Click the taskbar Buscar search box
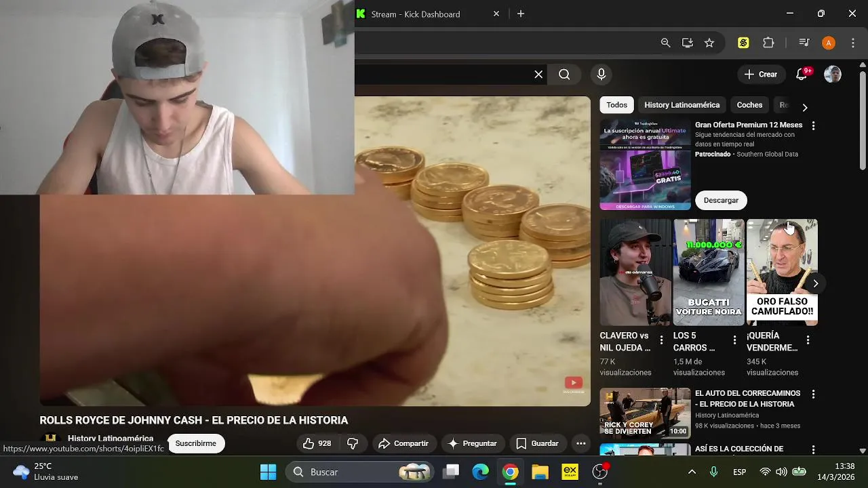Image resolution: width=868 pixels, height=488 pixels. coord(360,472)
